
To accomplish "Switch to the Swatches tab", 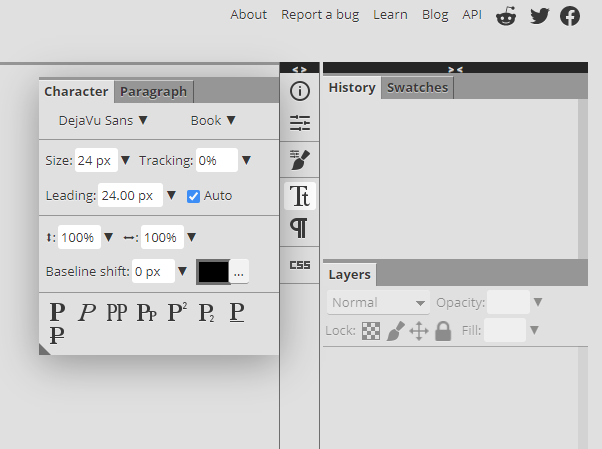I will tap(417, 87).
